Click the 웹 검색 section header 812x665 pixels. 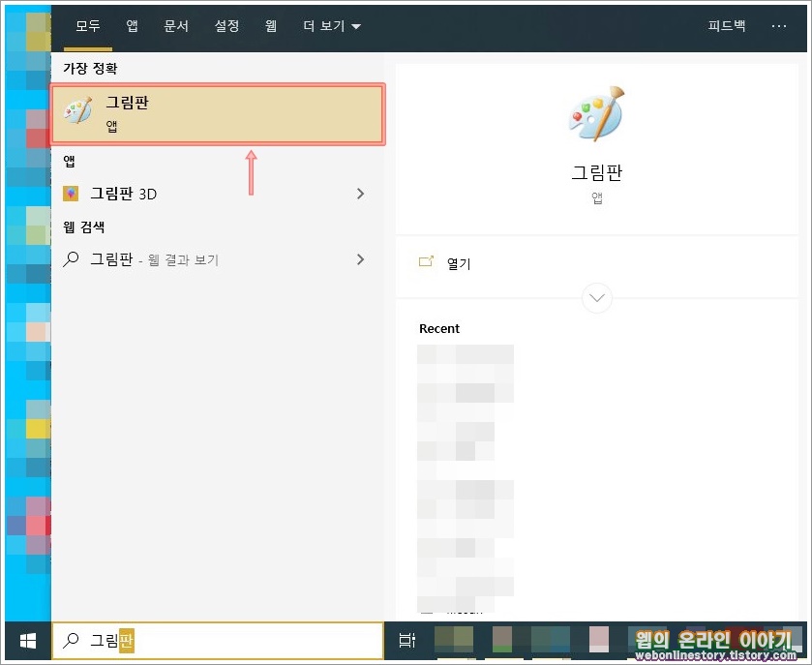(x=84, y=227)
